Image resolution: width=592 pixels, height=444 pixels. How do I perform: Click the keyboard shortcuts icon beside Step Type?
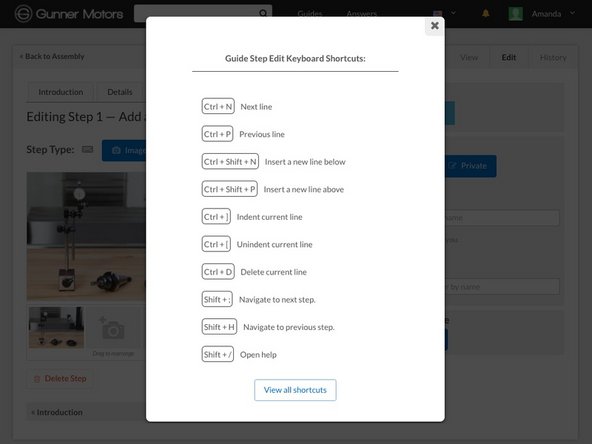pyautogui.click(x=88, y=150)
